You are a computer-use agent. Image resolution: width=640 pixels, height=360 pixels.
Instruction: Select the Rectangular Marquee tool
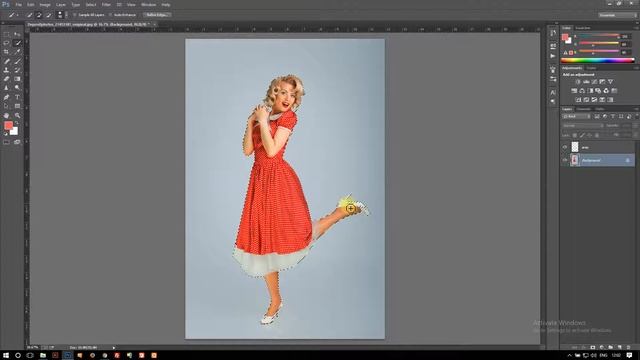pos(6,34)
